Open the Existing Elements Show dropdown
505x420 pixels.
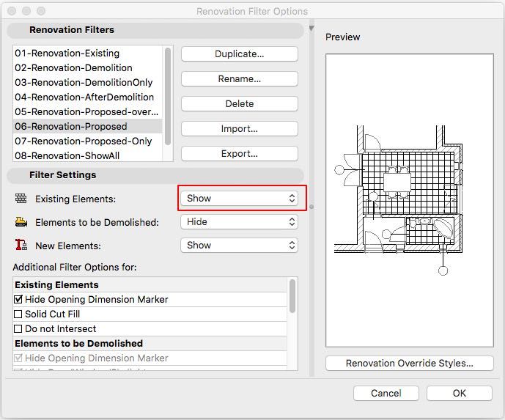pyautogui.click(x=239, y=198)
